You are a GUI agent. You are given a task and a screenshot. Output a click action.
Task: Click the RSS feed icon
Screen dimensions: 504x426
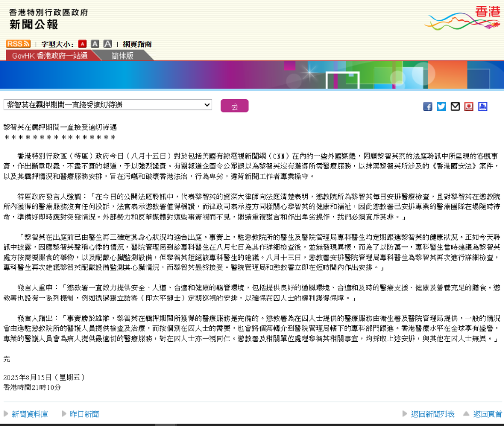[x=18, y=44]
